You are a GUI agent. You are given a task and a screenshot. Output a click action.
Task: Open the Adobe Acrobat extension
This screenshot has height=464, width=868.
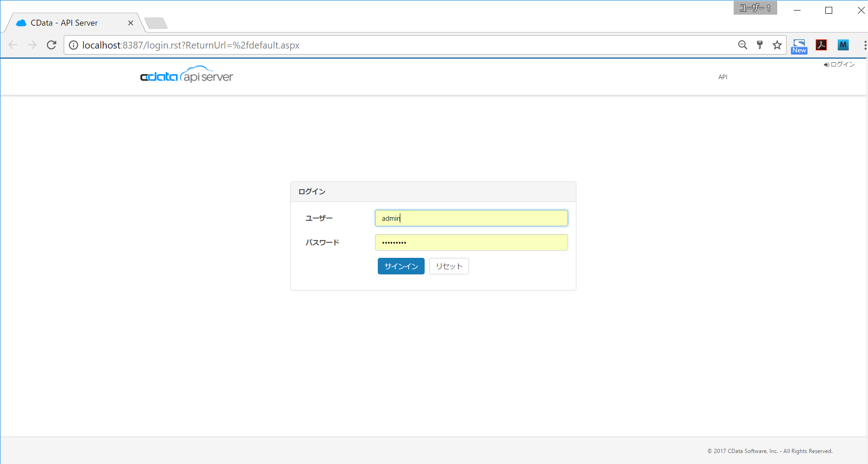[821, 45]
